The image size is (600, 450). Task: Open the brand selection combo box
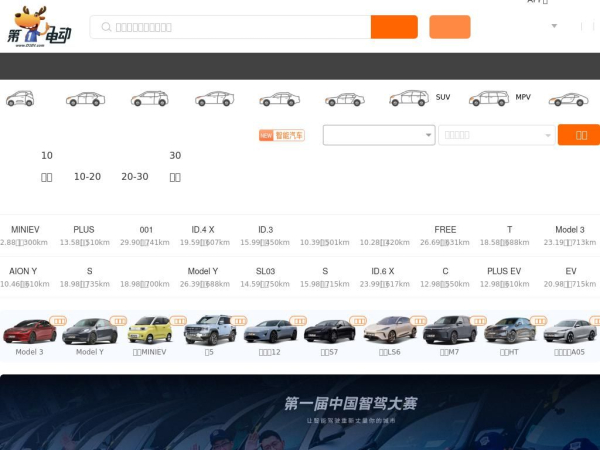click(x=379, y=135)
